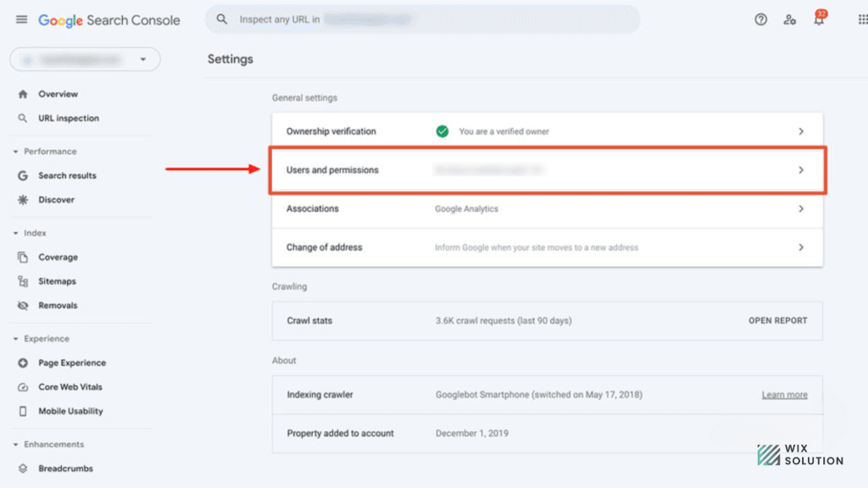Viewport: 868px width, 488px height.
Task: Click the Google Search Console logo
Action: [109, 20]
